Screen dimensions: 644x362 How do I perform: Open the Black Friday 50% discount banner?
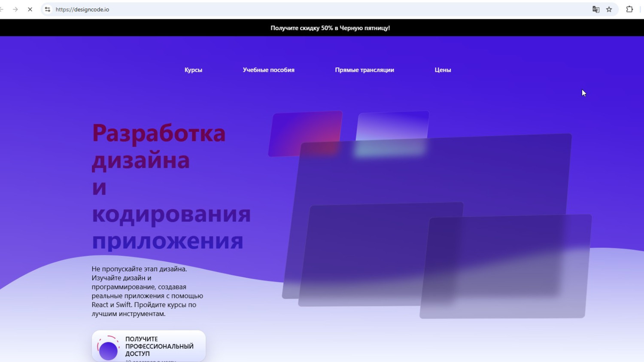click(330, 28)
